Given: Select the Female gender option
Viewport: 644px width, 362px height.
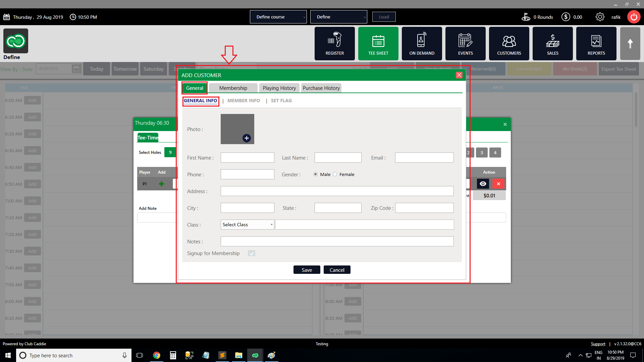Looking at the screenshot, I should coord(335,174).
